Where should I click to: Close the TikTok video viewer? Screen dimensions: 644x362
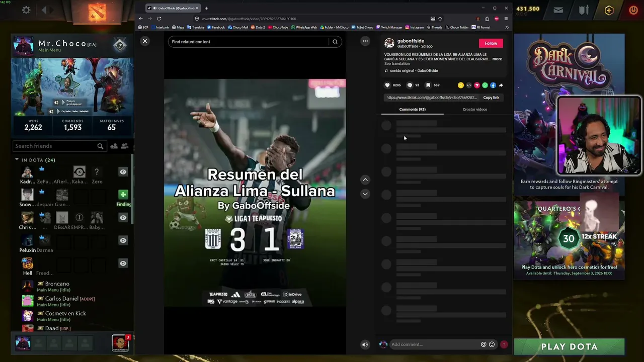coord(145,41)
